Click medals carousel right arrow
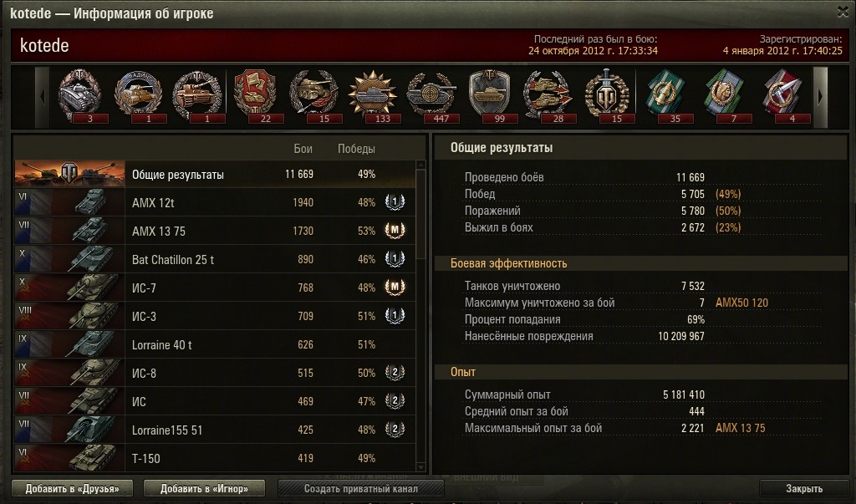The height and width of the screenshot is (504, 856). (821, 97)
